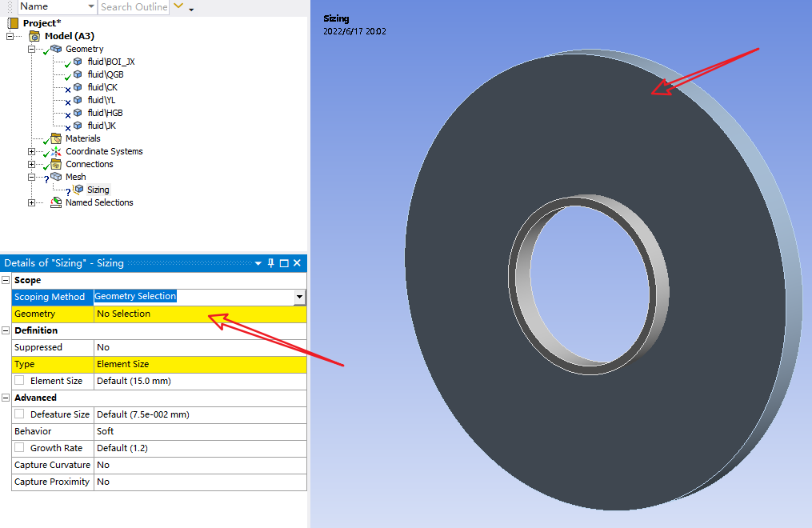
Task: Click the Model (A3) icon
Action: tap(34, 36)
